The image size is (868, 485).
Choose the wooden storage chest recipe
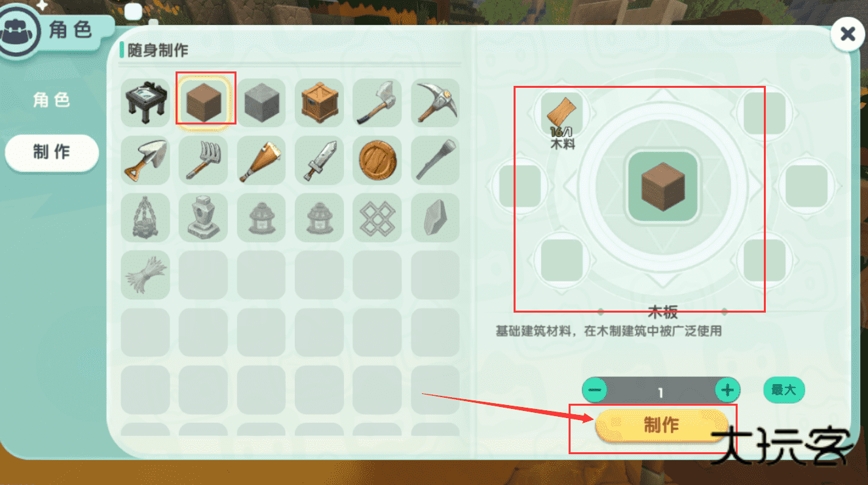point(319,103)
